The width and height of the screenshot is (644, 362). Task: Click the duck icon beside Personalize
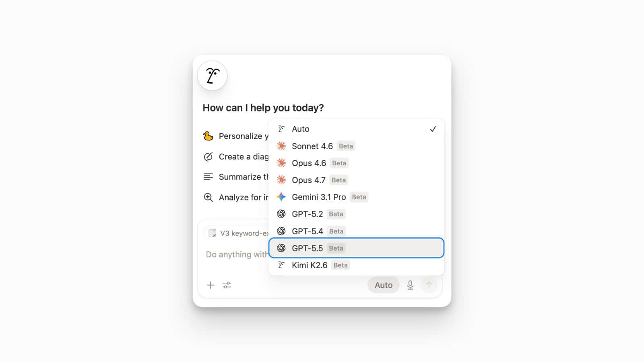[x=208, y=136]
